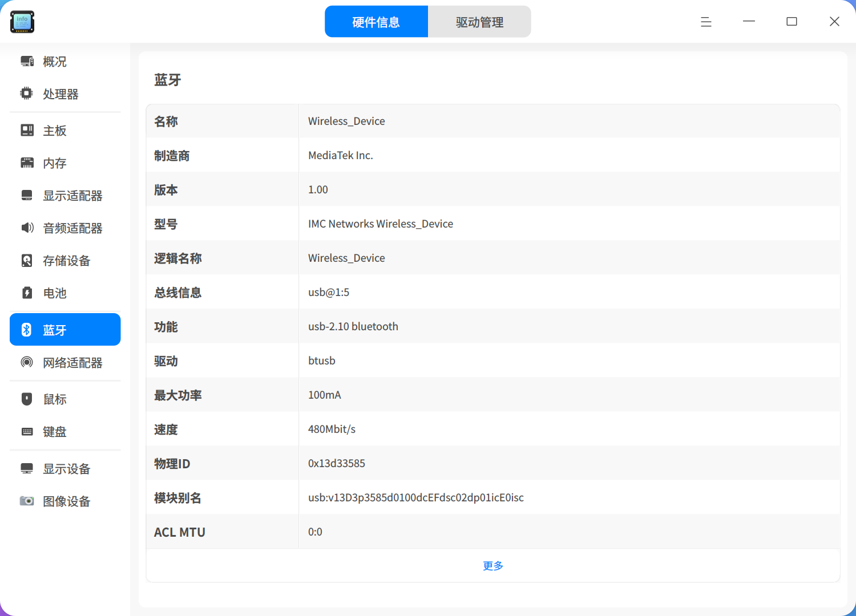Viewport: 856px width, 616px height.
Task: Select the 处理器 processor chip icon
Action: [x=27, y=94]
